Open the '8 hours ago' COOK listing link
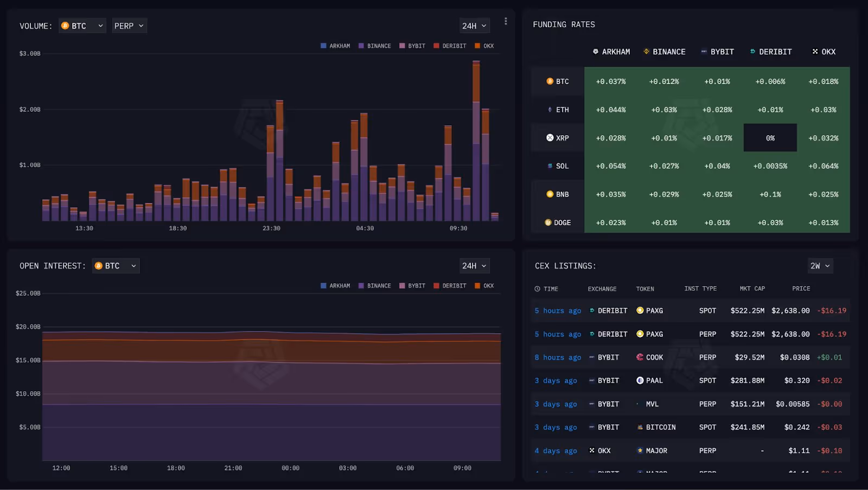Screen dimensions: 868x490 point(558,357)
